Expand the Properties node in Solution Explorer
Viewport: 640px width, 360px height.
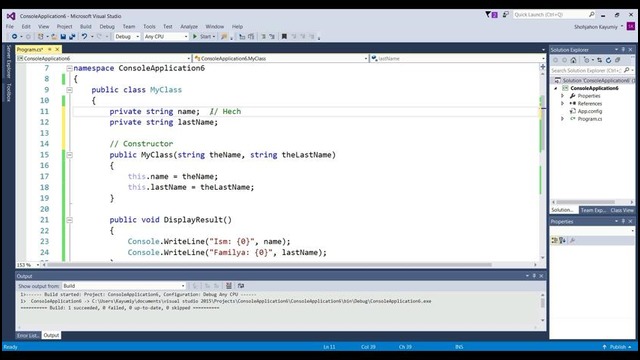point(562,96)
